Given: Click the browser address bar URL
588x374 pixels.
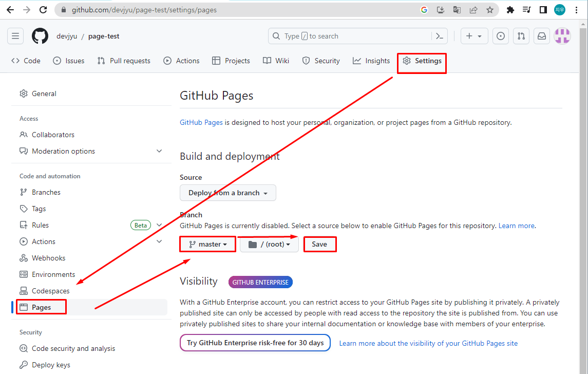Looking at the screenshot, I should point(144,10).
